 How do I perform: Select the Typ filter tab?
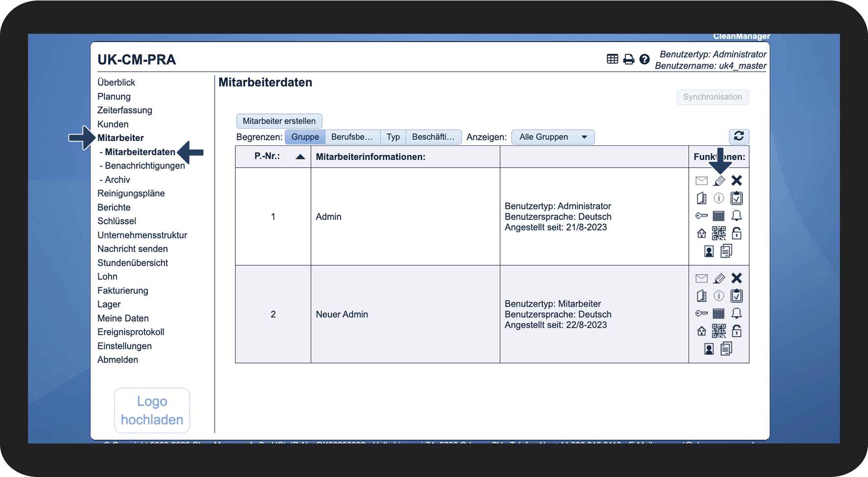pos(393,137)
